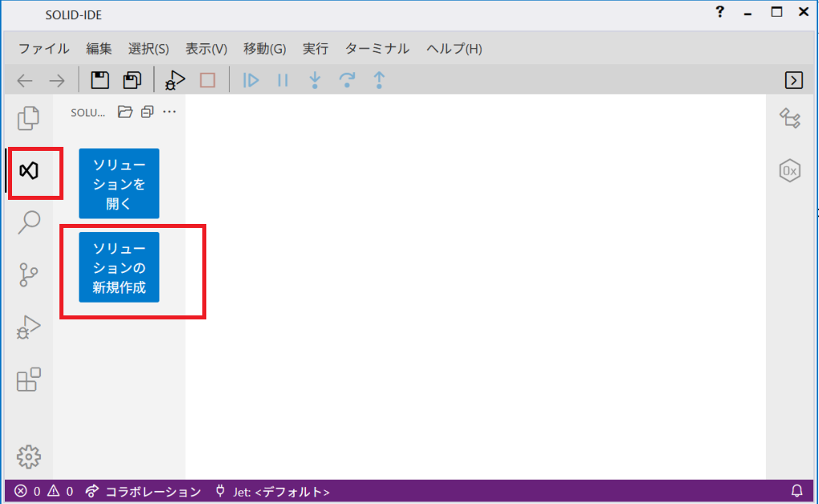
Task: Open more actions via the ellipsis menu
Action: tap(169, 112)
